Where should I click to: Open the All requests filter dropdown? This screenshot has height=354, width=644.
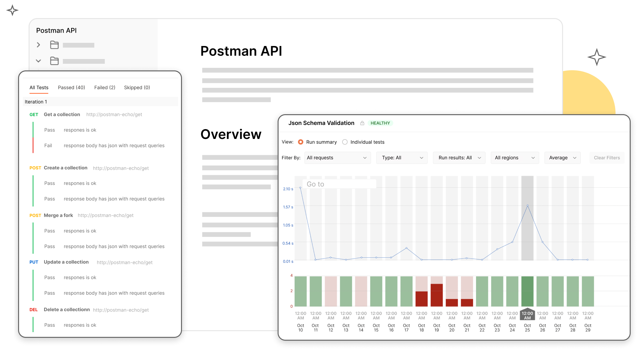tap(337, 158)
